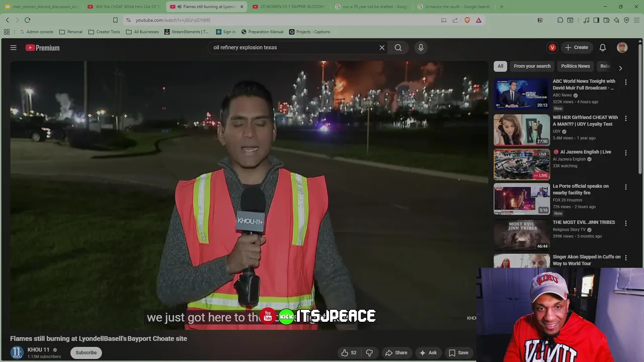Click the share page icon in address bar

click(455, 20)
